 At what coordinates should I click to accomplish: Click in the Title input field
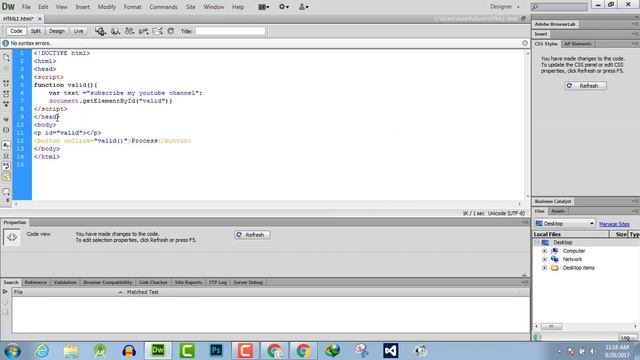click(x=230, y=31)
